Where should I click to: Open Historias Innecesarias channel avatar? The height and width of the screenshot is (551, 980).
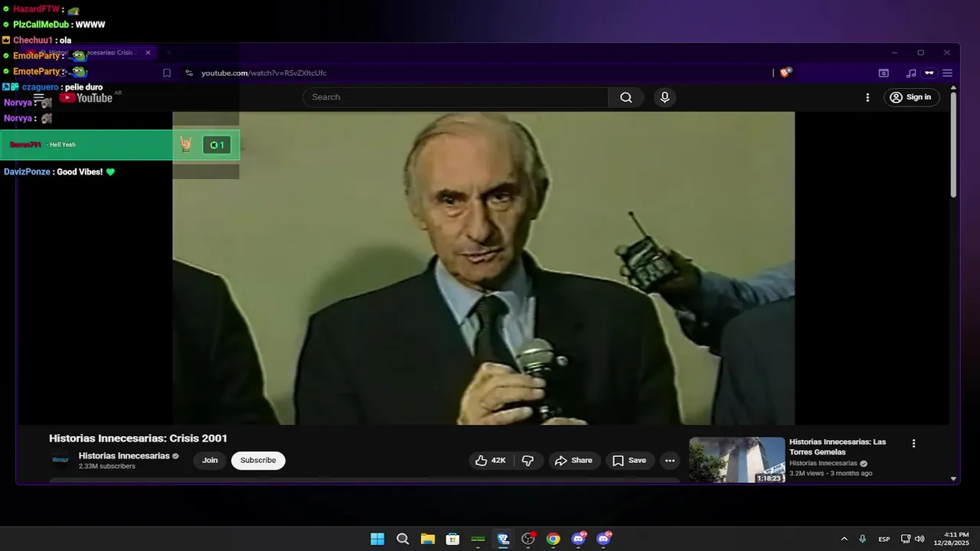point(60,460)
